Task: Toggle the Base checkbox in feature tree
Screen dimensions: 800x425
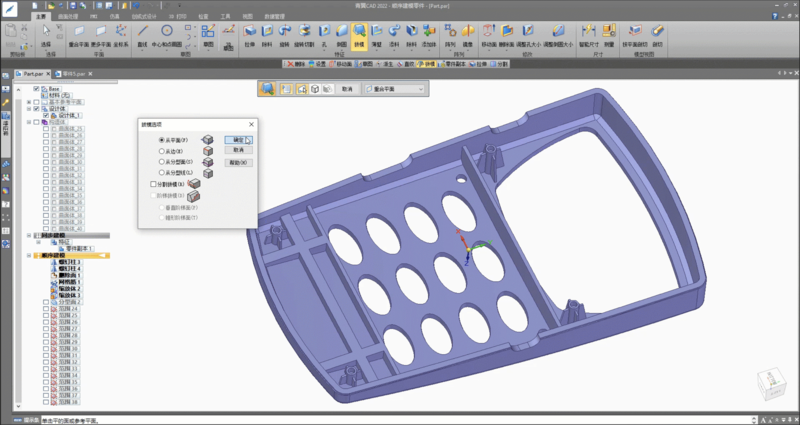Action: (37, 89)
